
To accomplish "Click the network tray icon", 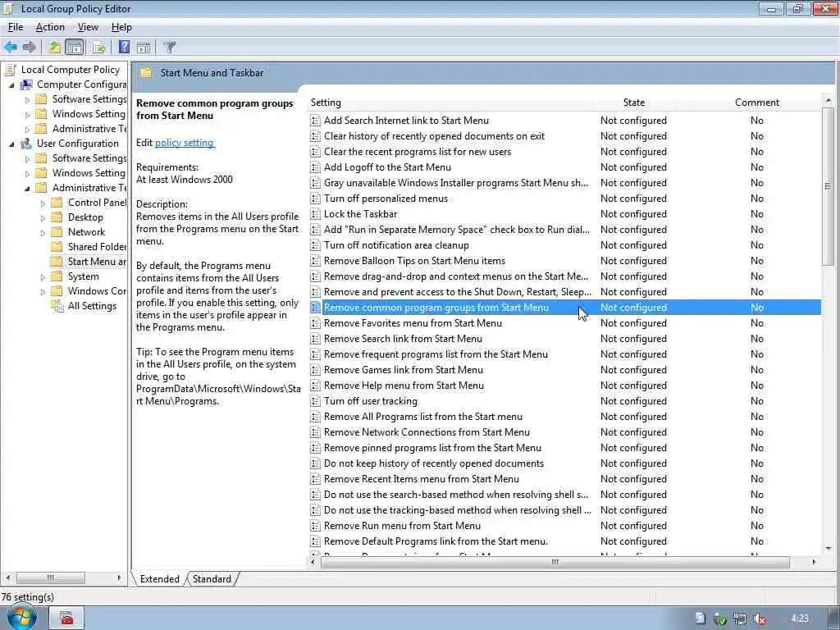I will click(x=740, y=619).
